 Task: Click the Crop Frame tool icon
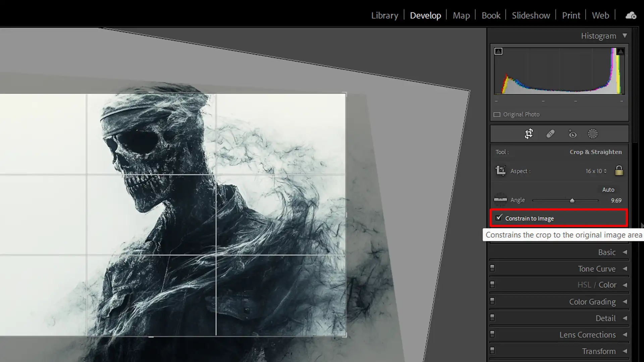click(500, 171)
